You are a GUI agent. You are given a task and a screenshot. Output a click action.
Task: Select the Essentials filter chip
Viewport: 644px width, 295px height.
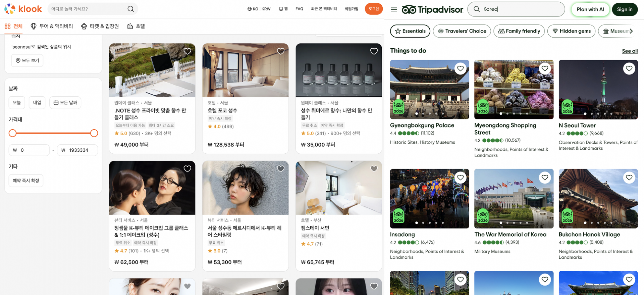tap(410, 31)
